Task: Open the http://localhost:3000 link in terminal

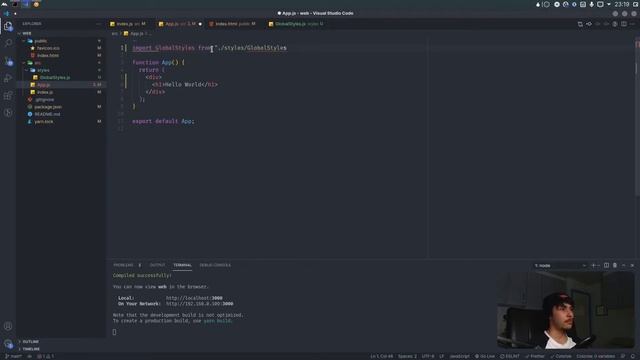Action: pyautogui.click(x=194, y=298)
